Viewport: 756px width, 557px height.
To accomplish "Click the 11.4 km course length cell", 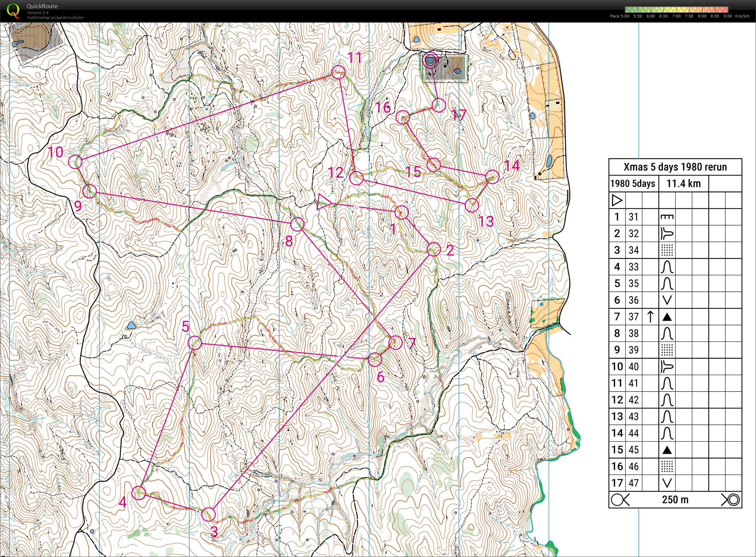I will 683,184.
